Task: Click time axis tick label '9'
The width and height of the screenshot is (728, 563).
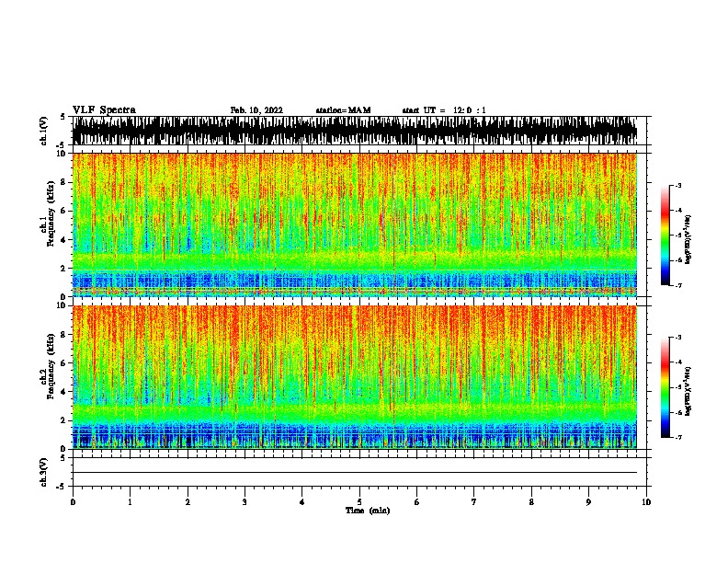Action: (x=588, y=502)
